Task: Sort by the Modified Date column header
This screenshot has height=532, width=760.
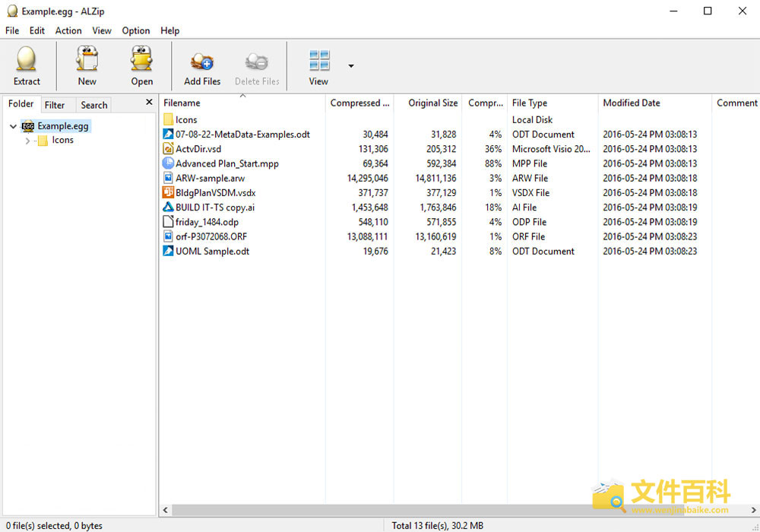Action: click(x=655, y=103)
